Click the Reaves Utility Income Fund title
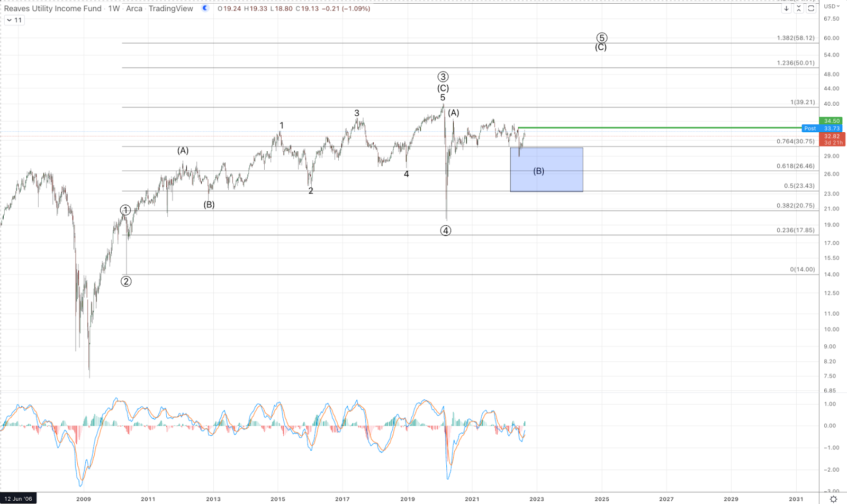 (x=52, y=8)
